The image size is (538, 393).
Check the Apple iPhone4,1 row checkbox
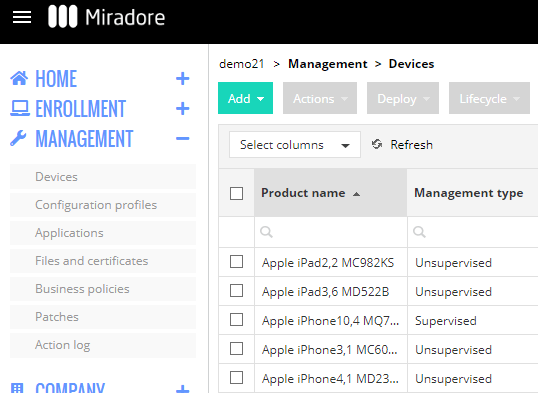[236, 378]
